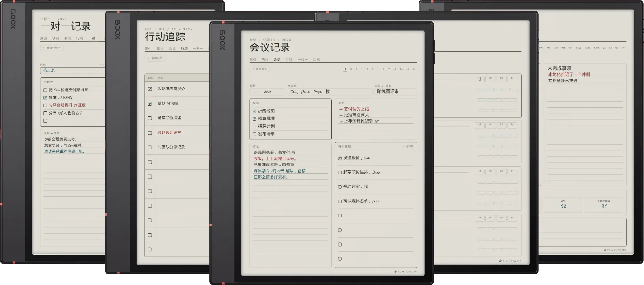Switch to the 回顾 tab in 会议记录
Viewport: 644px width, 285px height.
tap(316, 59)
